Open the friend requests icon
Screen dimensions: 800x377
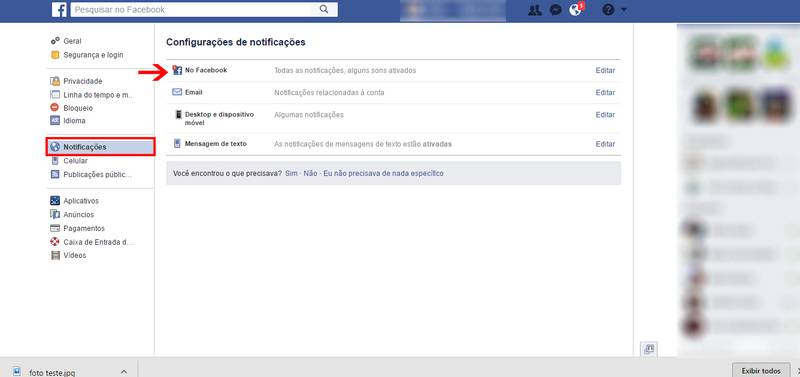coord(535,10)
